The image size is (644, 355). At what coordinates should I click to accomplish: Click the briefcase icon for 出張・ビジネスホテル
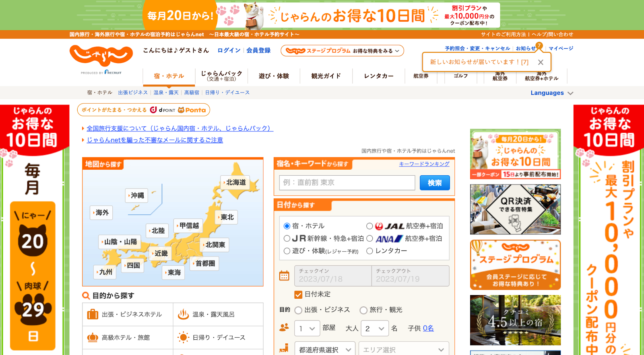(x=93, y=314)
